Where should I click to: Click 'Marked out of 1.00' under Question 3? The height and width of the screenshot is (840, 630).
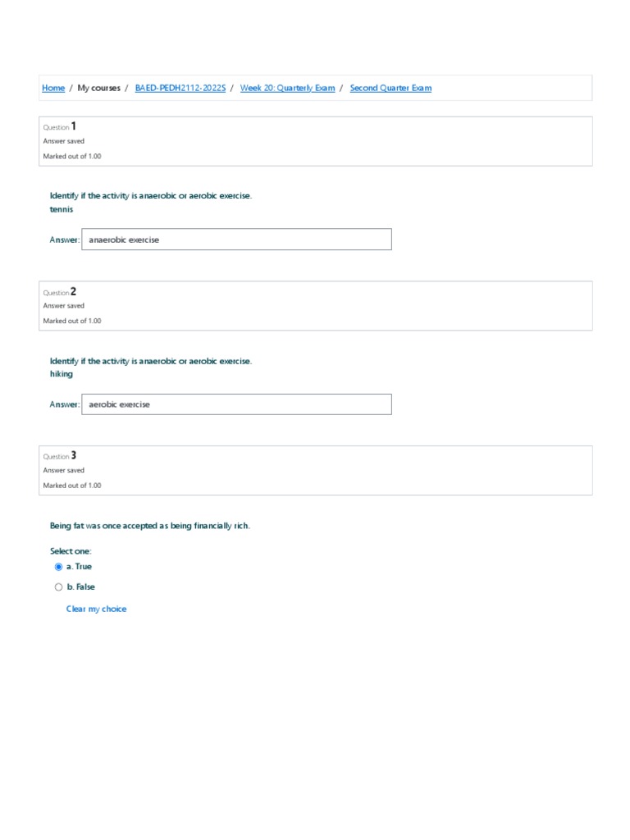(72, 486)
